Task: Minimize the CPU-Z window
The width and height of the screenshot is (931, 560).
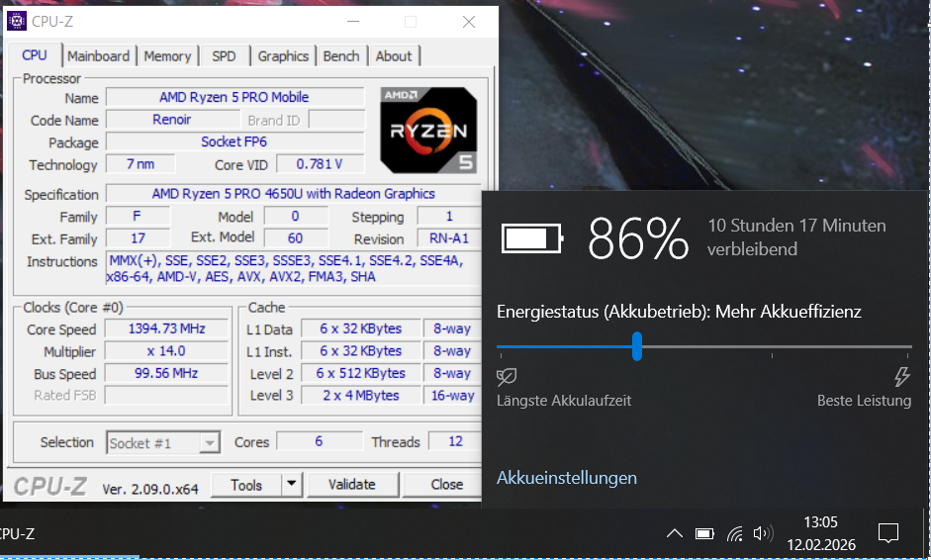Action: pyautogui.click(x=353, y=22)
